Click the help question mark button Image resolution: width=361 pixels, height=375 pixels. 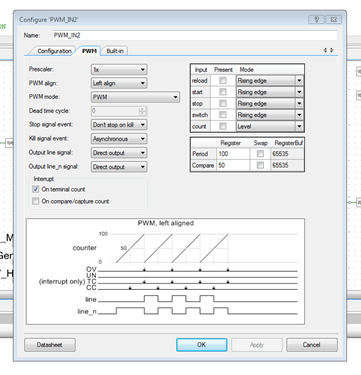(x=316, y=19)
